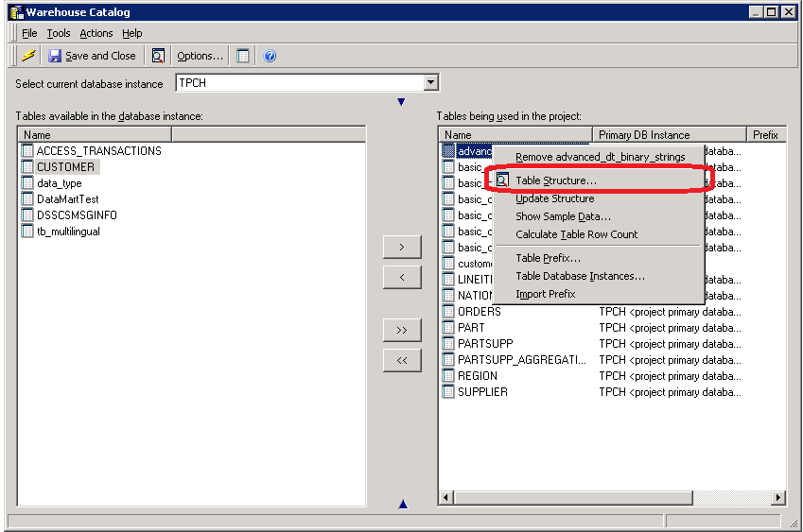803x532 pixels.
Task: Click the lightning bolt toolbar icon
Action: pyautogui.click(x=28, y=56)
